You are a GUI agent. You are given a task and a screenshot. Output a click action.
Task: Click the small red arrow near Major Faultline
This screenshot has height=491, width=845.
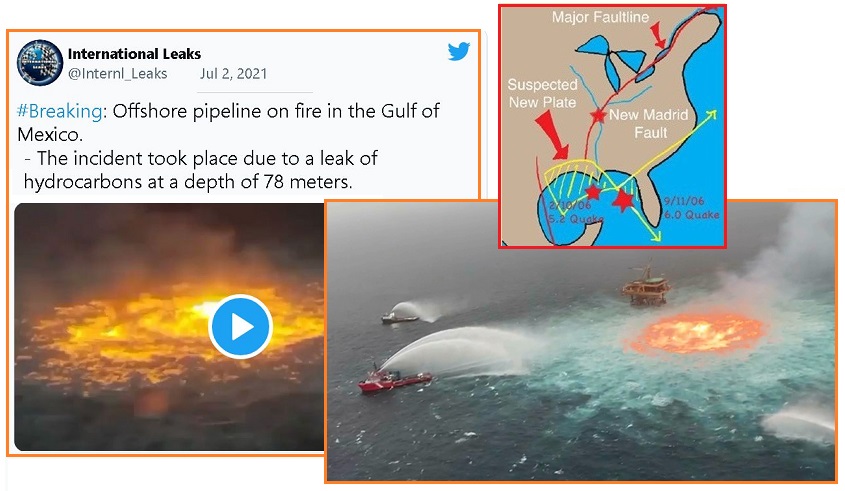click(x=657, y=37)
